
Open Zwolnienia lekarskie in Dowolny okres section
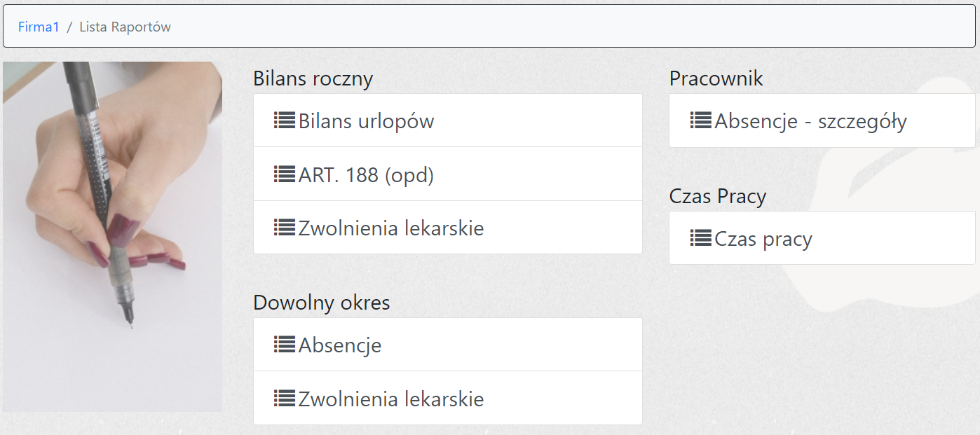390,399
